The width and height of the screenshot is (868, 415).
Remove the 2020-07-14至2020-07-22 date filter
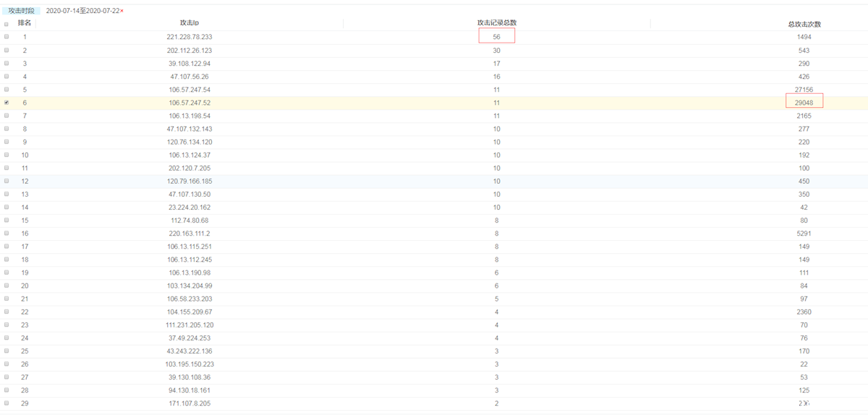click(122, 11)
